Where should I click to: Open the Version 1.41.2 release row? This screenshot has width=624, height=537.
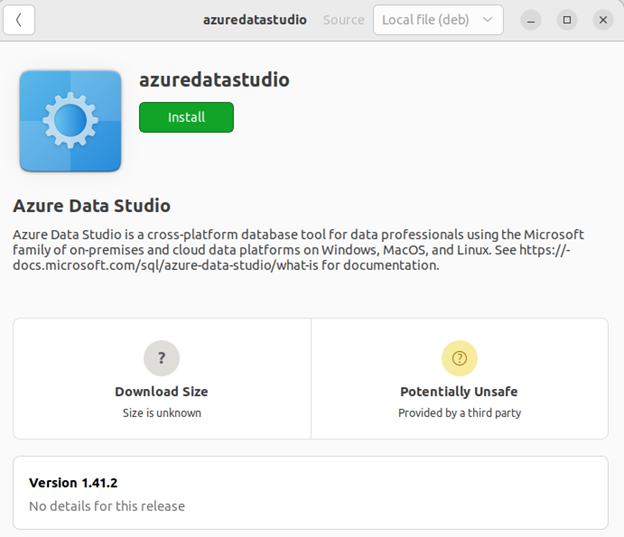310,493
